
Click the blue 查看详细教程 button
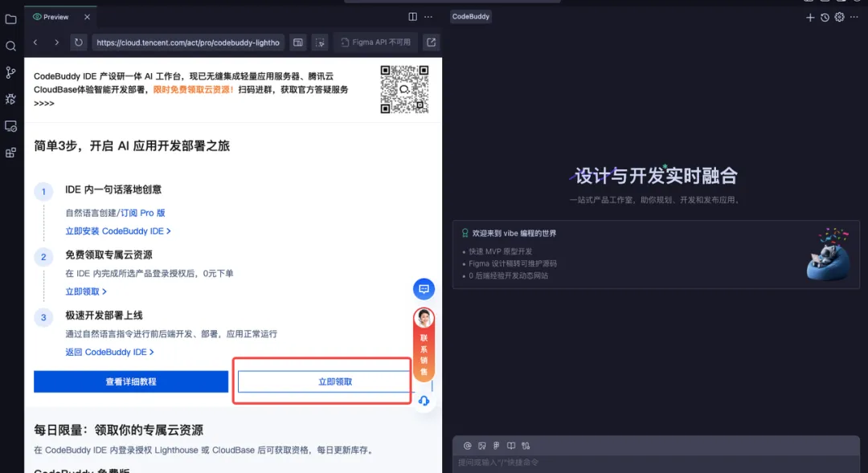131,381
